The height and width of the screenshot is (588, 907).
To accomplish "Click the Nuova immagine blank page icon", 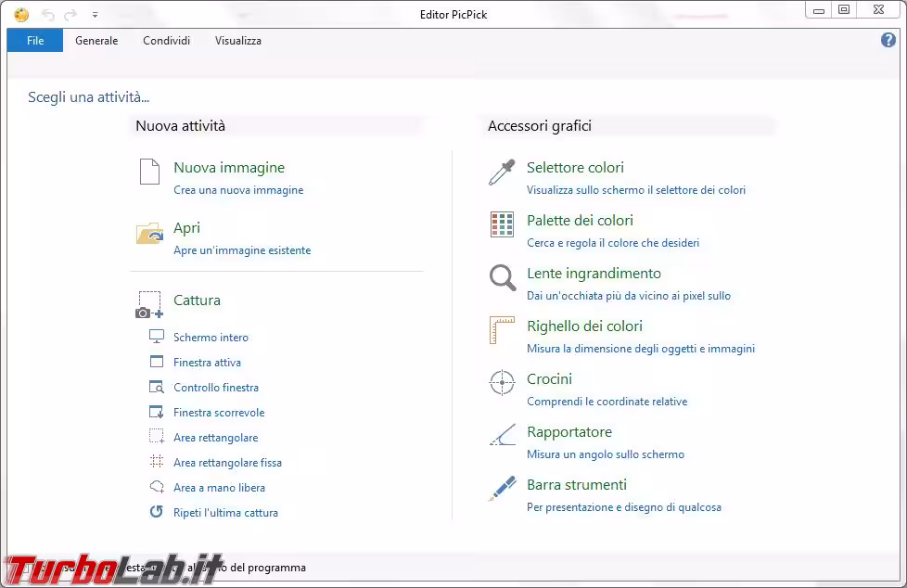I will pos(149,172).
